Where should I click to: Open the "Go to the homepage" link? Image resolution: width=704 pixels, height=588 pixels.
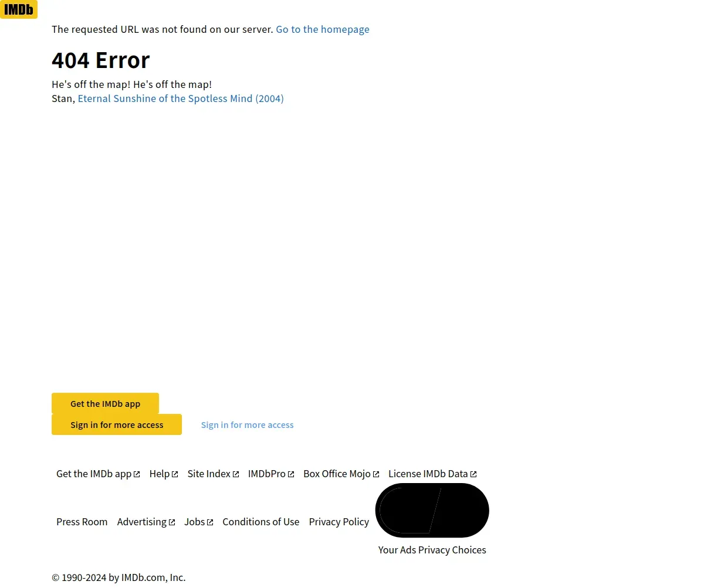[x=323, y=29]
